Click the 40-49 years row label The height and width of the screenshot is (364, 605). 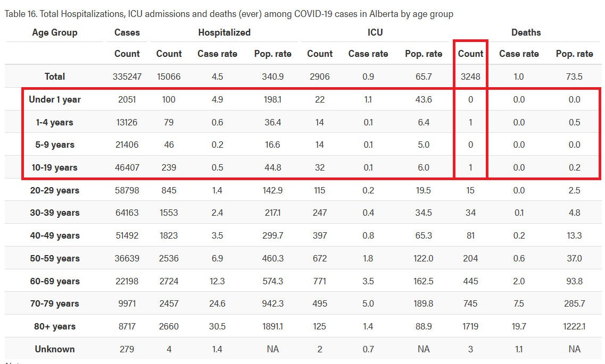55,235
